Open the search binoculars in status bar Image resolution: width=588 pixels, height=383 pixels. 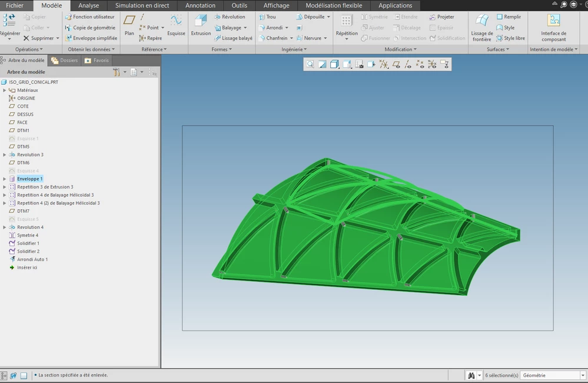click(471, 375)
